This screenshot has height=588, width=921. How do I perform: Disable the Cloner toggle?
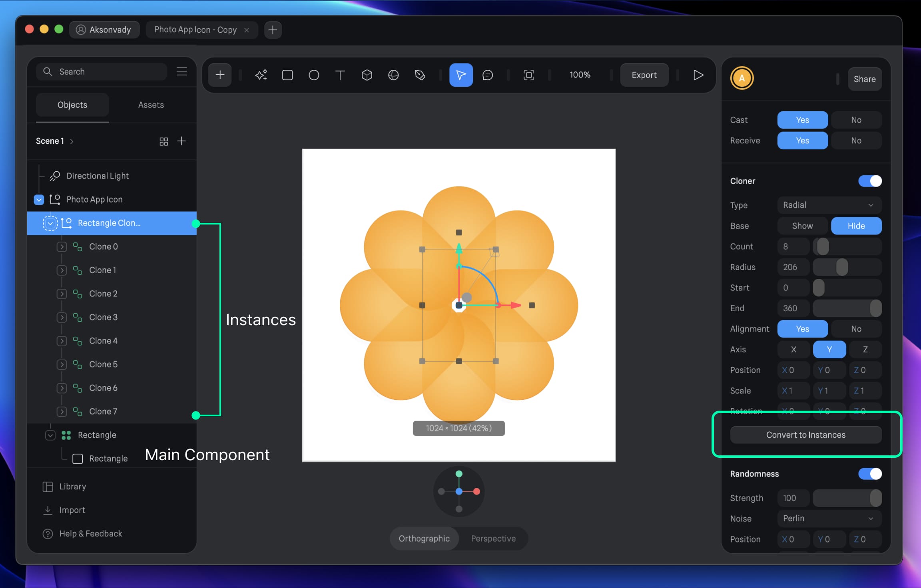(x=870, y=181)
